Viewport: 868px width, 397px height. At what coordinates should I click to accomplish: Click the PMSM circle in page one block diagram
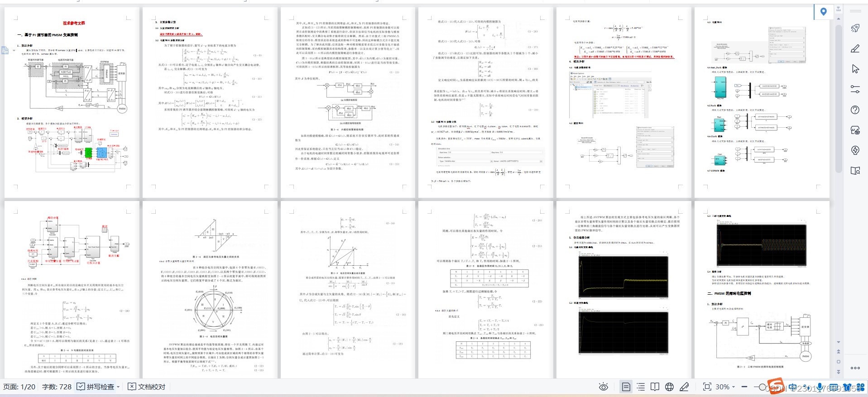pos(122,109)
